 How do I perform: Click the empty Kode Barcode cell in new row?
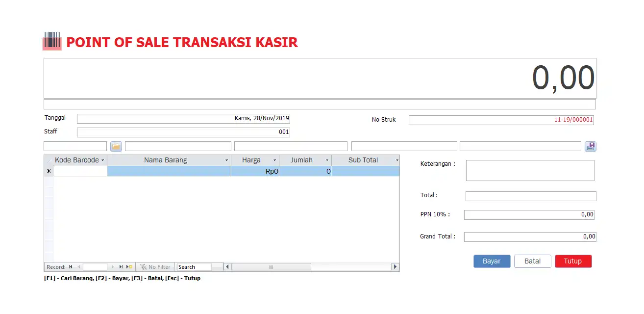(x=80, y=171)
